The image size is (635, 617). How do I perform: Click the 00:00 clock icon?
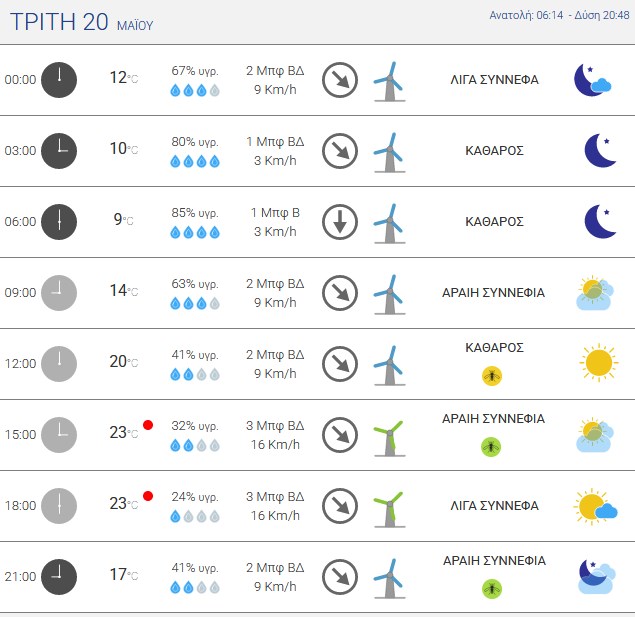point(59,80)
